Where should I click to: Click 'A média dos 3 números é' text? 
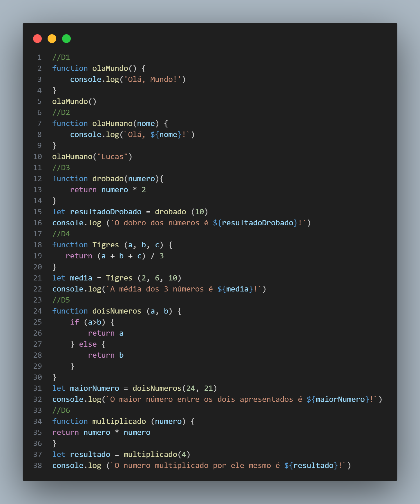click(x=162, y=289)
